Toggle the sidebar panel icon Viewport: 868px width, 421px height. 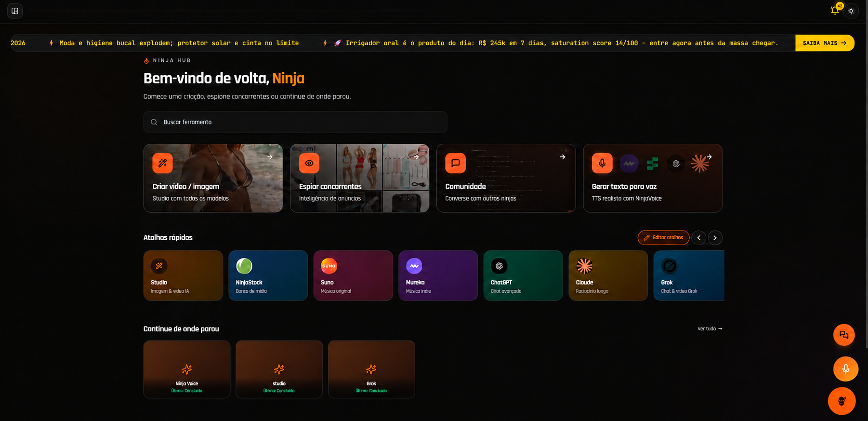point(15,11)
